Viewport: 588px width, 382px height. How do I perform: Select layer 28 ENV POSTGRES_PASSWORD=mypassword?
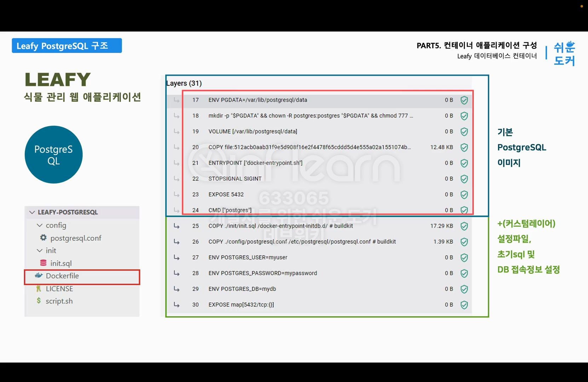click(320, 273)
